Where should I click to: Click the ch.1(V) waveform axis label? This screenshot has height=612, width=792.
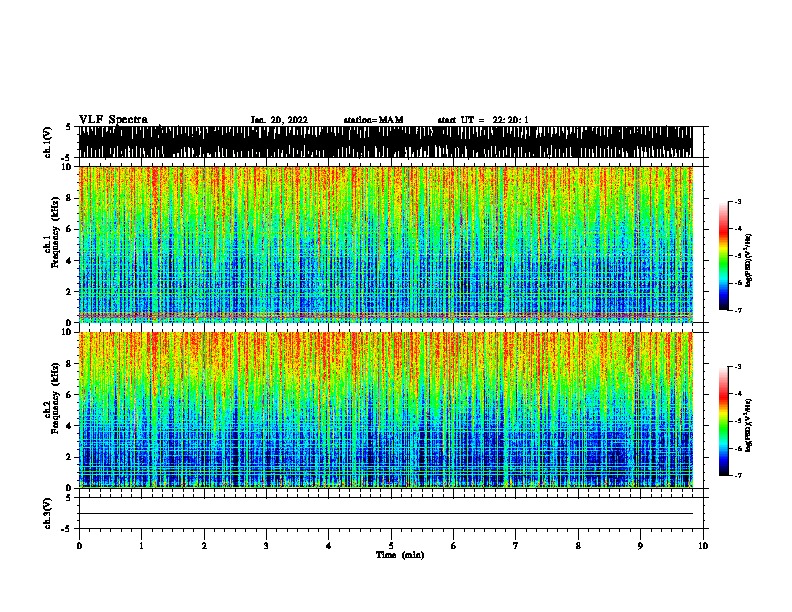[48, 142]
